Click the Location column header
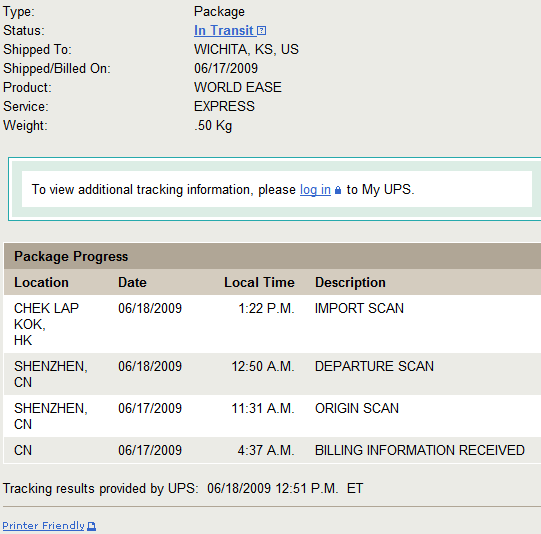The image size is (541, 534). (41, 283)
